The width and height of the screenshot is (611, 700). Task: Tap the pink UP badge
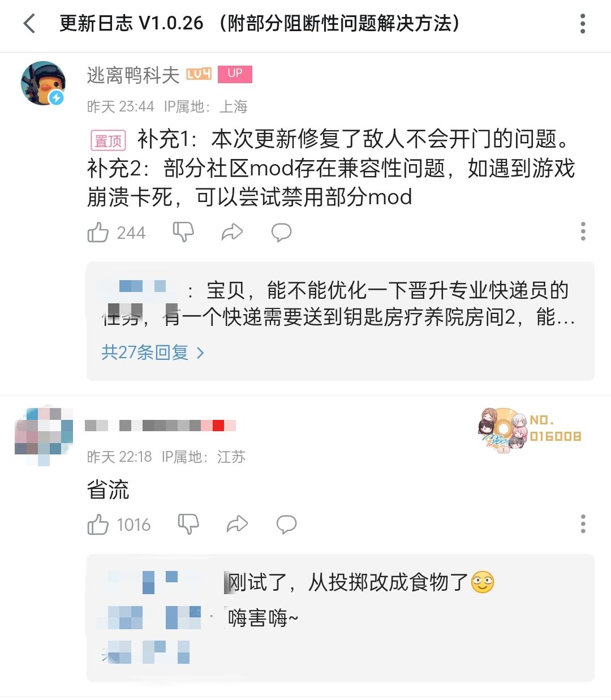[x=235, y=74]
